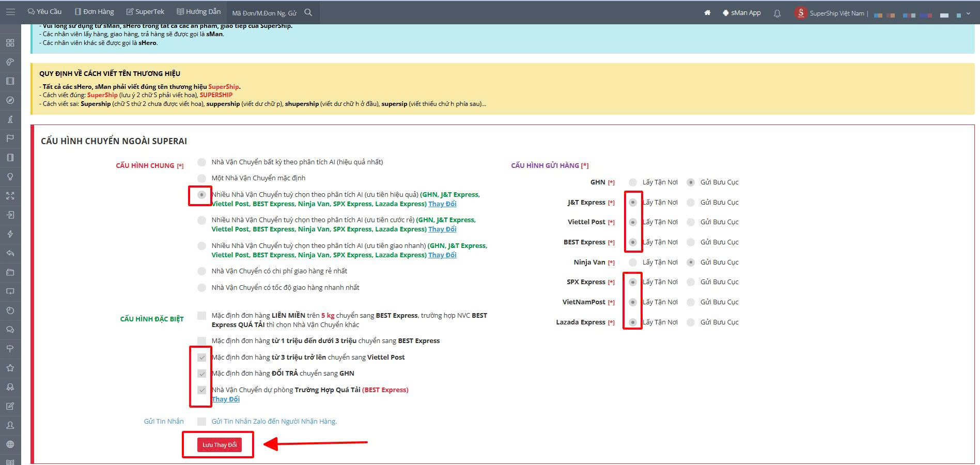The image size is (980, 465).
Task: Click Thay Đổi link under backup carrier
Action: point(226,399)
